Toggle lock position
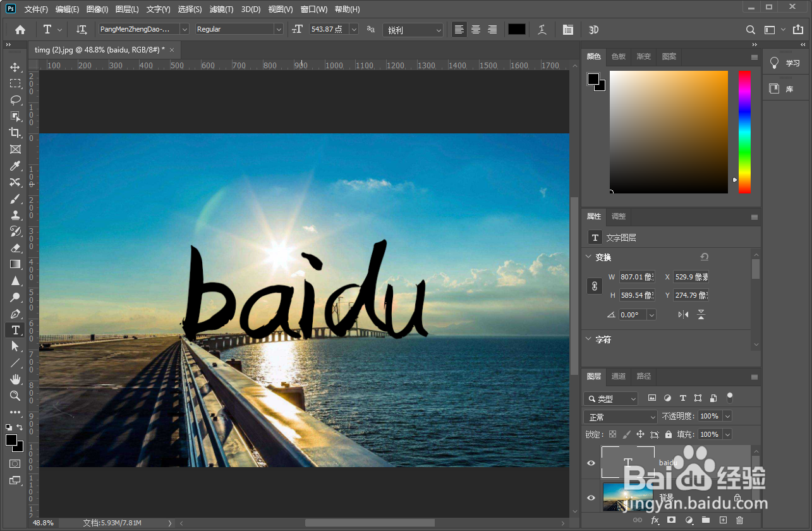 (640, 434)
